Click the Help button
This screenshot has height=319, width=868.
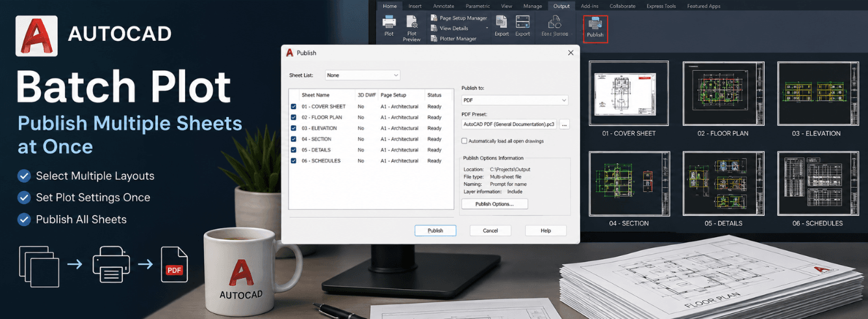coord(546,231)
